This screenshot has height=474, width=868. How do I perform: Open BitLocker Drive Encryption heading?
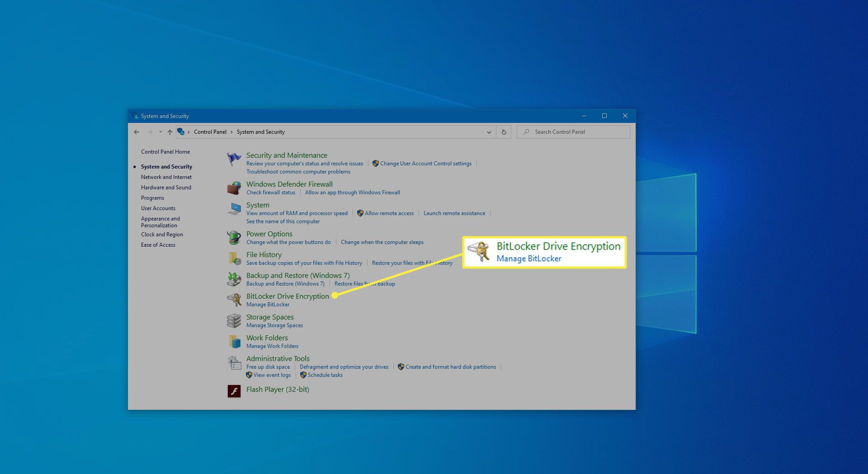click(288, 296)
